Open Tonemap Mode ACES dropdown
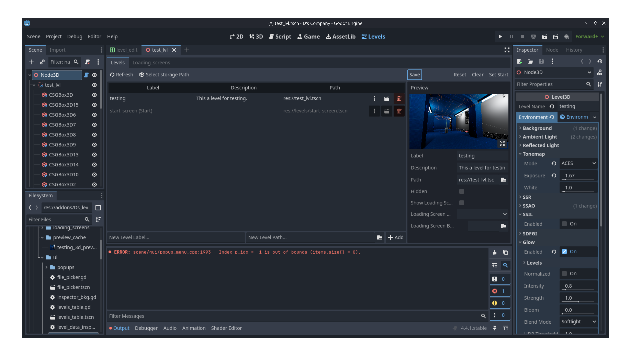This screenshot has width=631, height=364. click(578, 163)
